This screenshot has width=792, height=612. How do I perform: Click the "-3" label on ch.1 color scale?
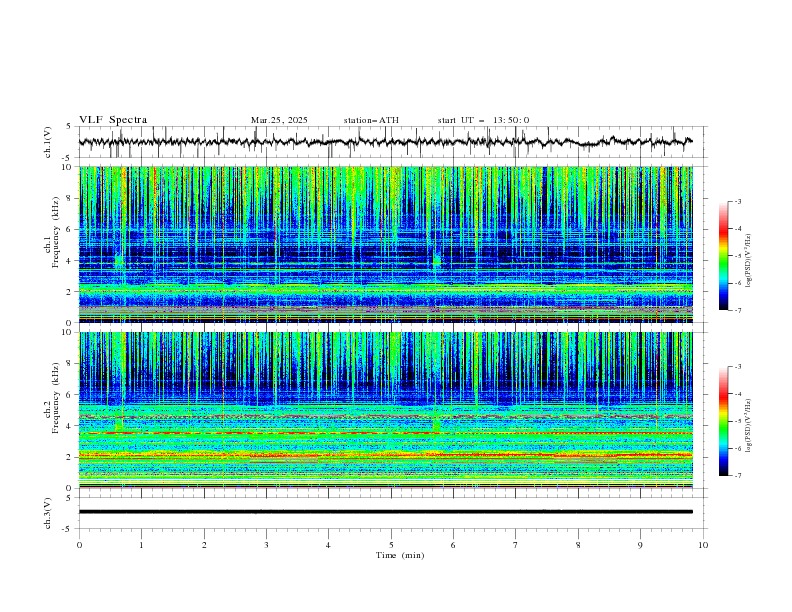tap(738, 201)
